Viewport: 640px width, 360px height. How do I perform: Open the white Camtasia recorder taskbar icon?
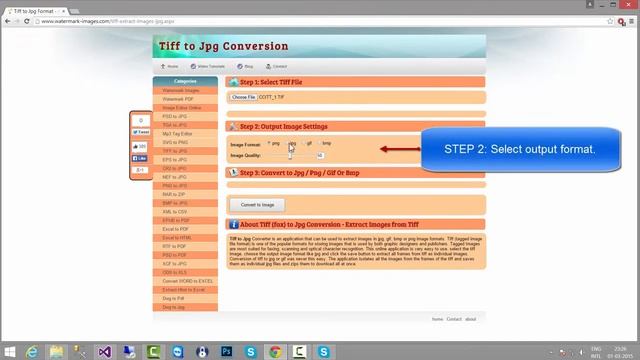coord(299,352)
